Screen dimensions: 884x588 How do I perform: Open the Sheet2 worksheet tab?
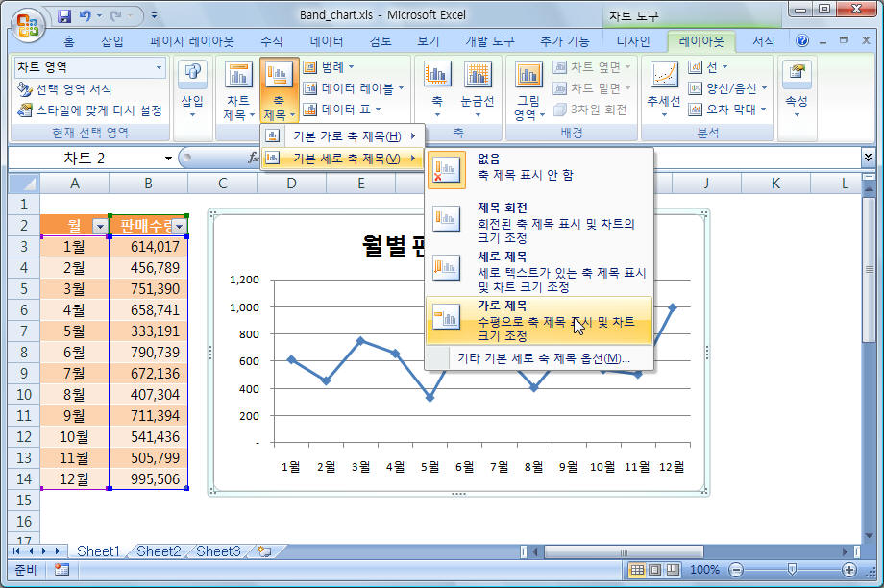point(158,551)
